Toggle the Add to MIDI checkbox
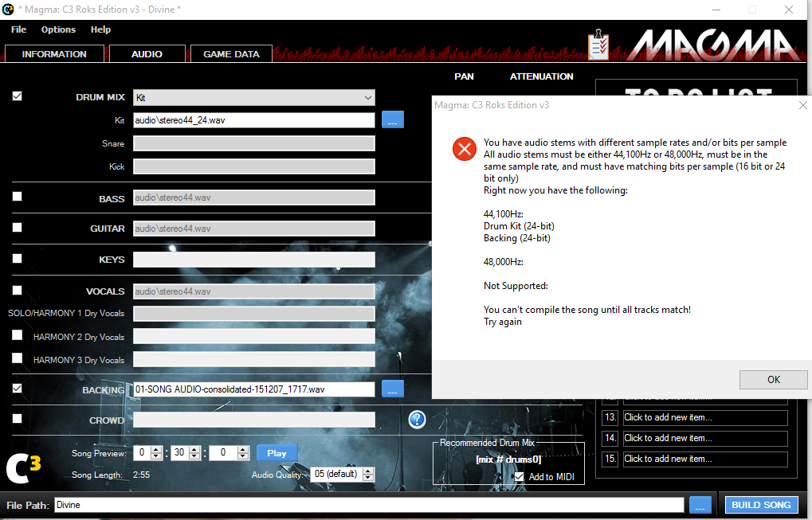This screenshot has width=812, height=520. pos(519,477)
